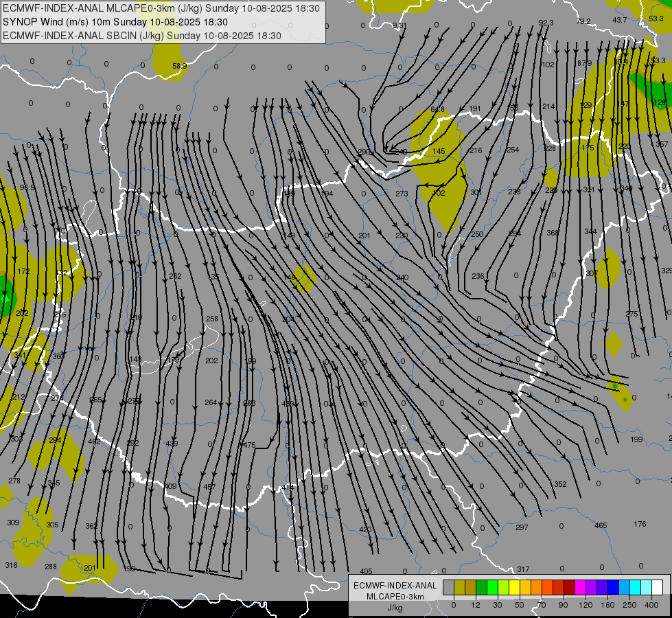Screen dimensions: 672x618
Task: Click legend title ECMWF-INDEX-ANAL
Action: [x=395, y=586]
